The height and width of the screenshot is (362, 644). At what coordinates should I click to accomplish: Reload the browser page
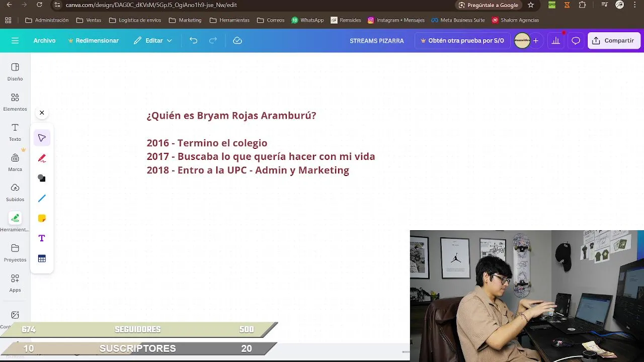click(39, 5)
